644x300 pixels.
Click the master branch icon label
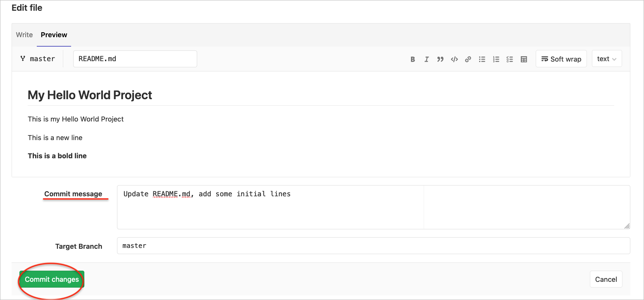pyautogui.click(x=38, y=59)
